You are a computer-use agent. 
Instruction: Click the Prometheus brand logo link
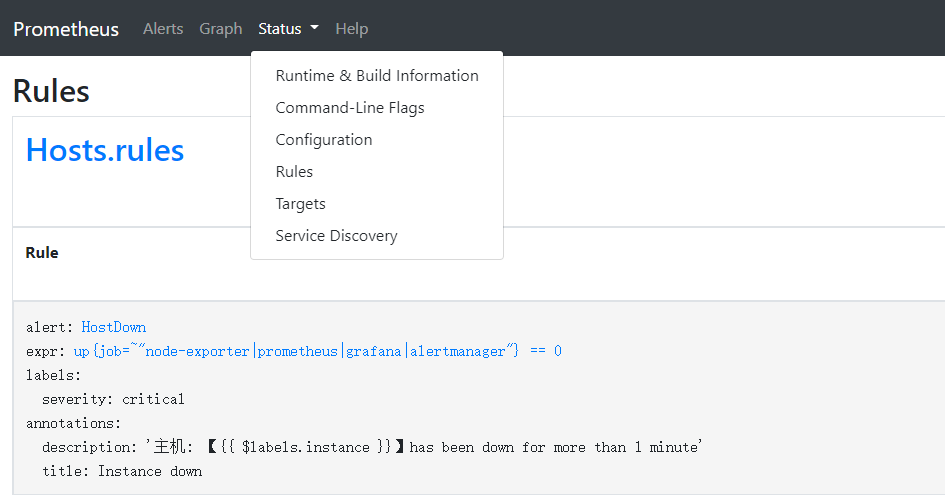pos(66,29)
